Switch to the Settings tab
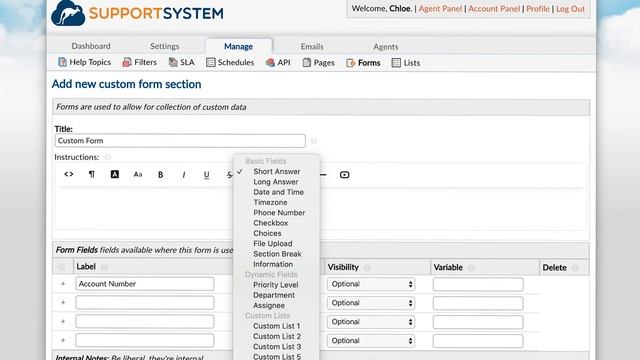Image resolution: width=640 pixels, height=360 pixels. click(x=164, y=47)
